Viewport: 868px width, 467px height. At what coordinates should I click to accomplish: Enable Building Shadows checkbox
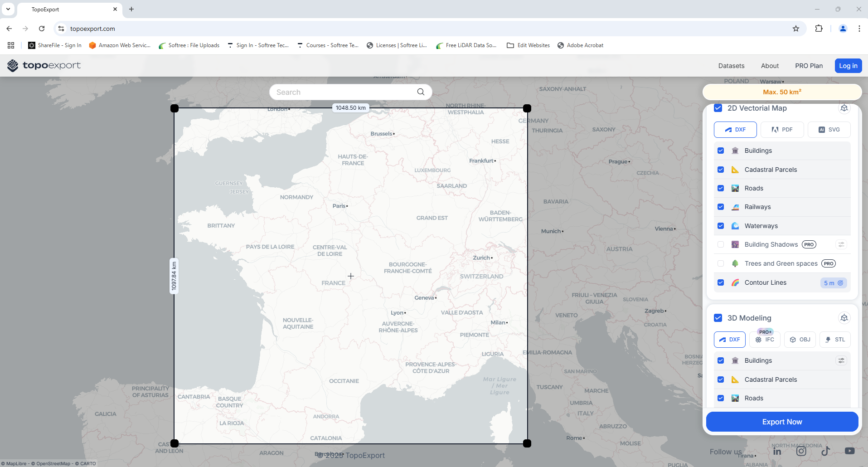point(721,244)
